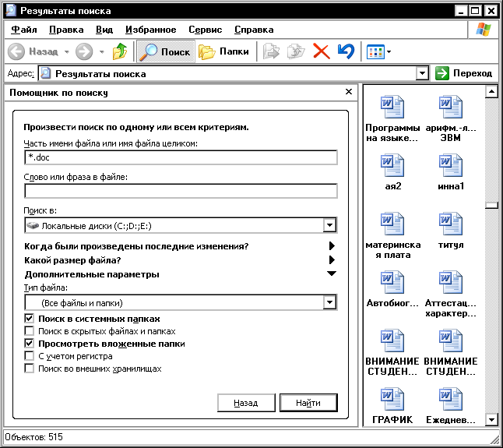Open the Правка menu
This screenshot has height=448, width=503.
pyautogui.click(x=66, y=30)
